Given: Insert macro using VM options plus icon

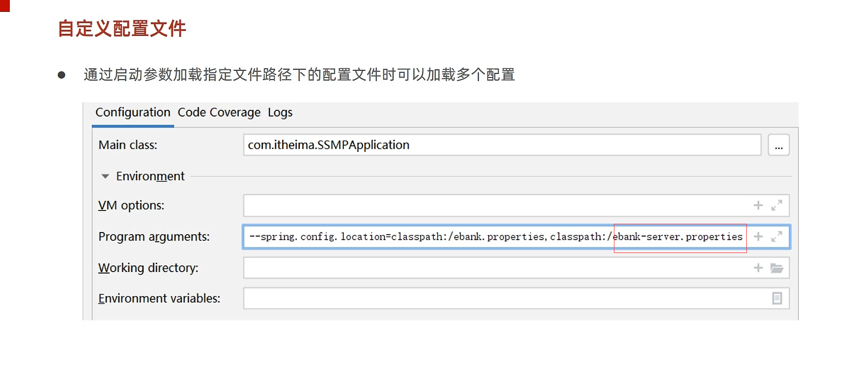Looking at the screenshot, I should click(x=758, y=205).
